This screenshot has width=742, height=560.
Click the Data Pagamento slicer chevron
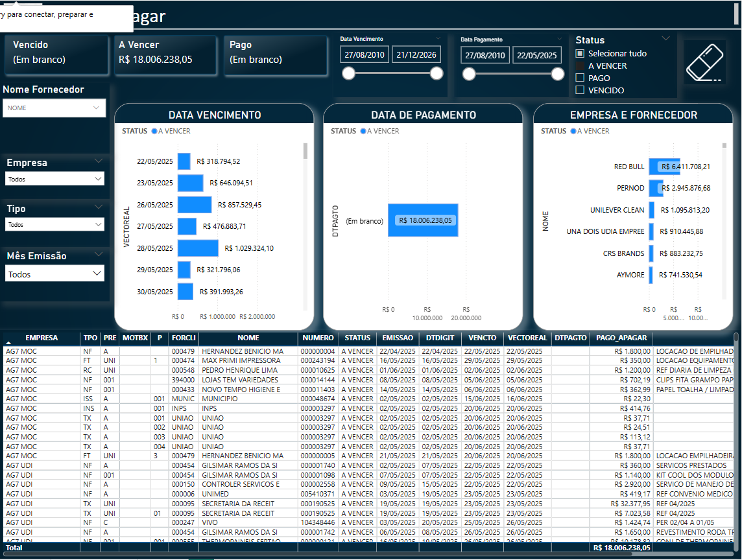559,39
